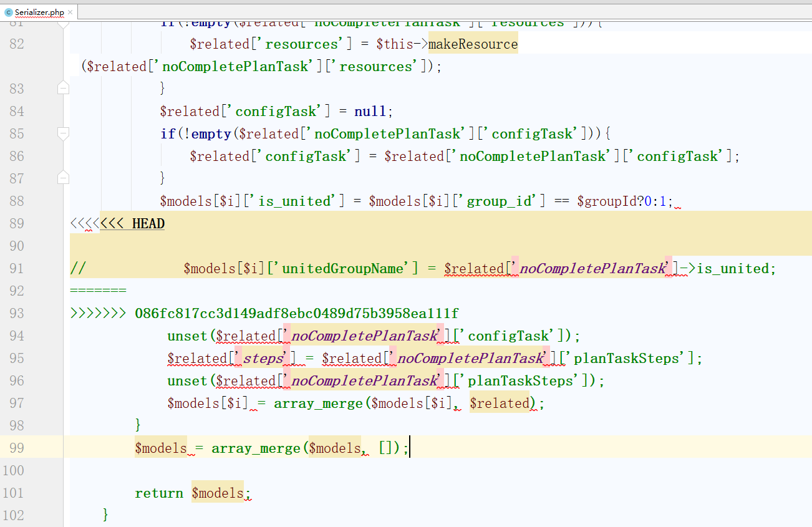Collapse the code block at line 85

tap(63, 133)
